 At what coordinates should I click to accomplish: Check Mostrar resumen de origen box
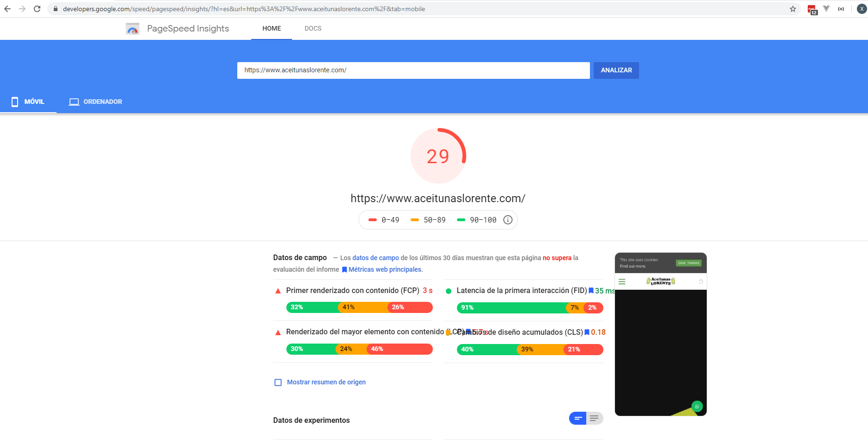coord(278,383)
